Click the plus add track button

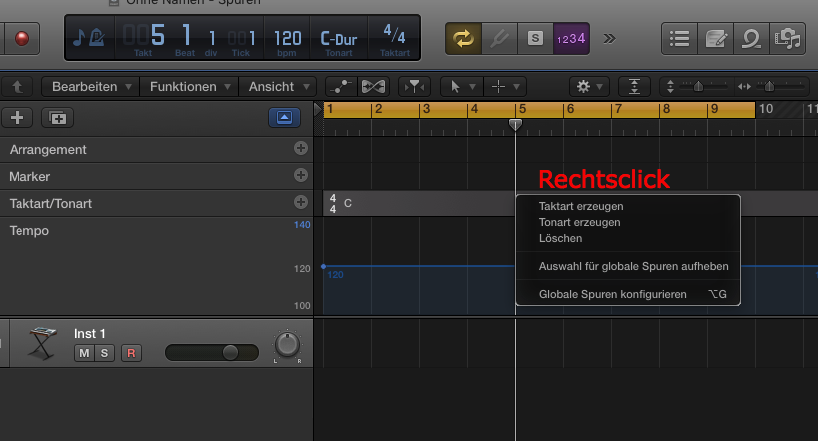(17, 118)
